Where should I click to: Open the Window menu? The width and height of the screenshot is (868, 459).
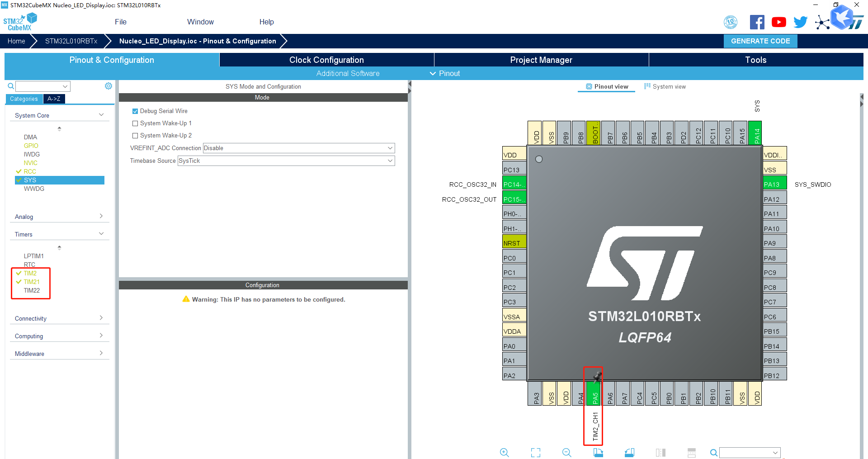[x=200, y=22]
